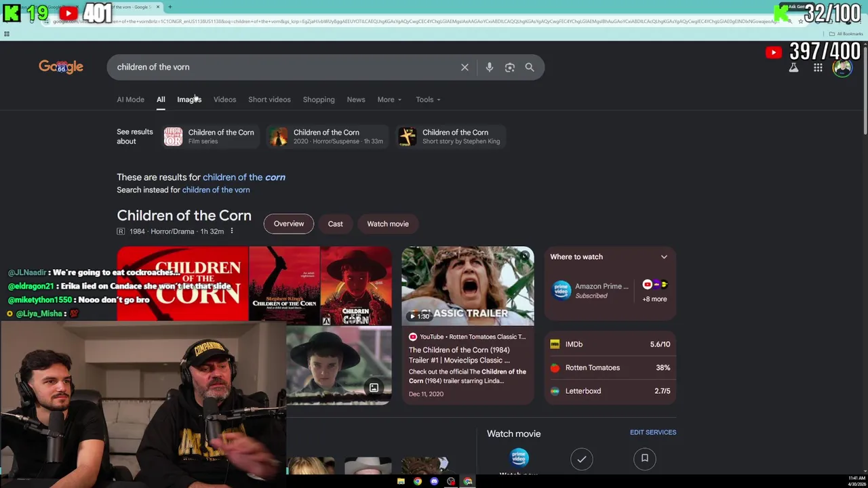Viewport: 868px width, 488px height.
Task: Open the Stephen King's sickle poster image
Action: pyautogui.click(x=284, y=286)
